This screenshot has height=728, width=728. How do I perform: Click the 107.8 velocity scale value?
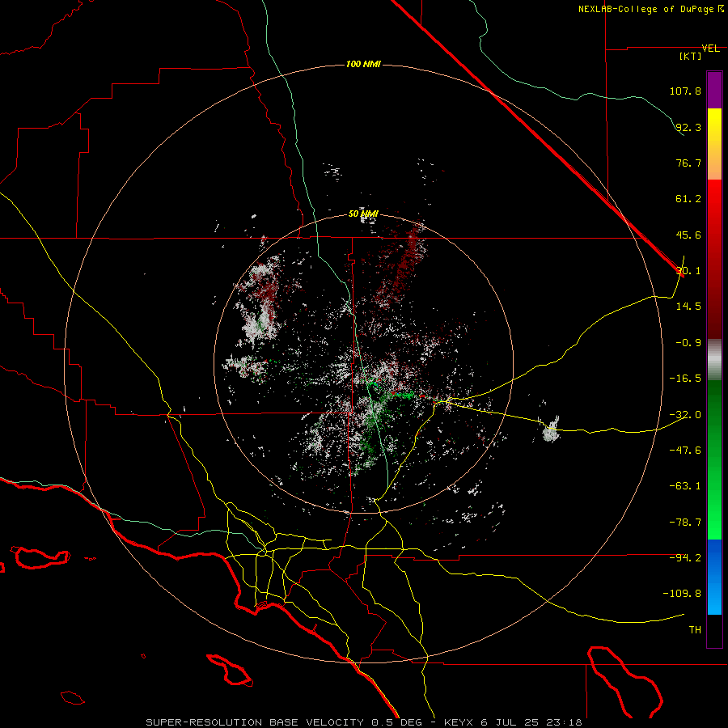685,91
